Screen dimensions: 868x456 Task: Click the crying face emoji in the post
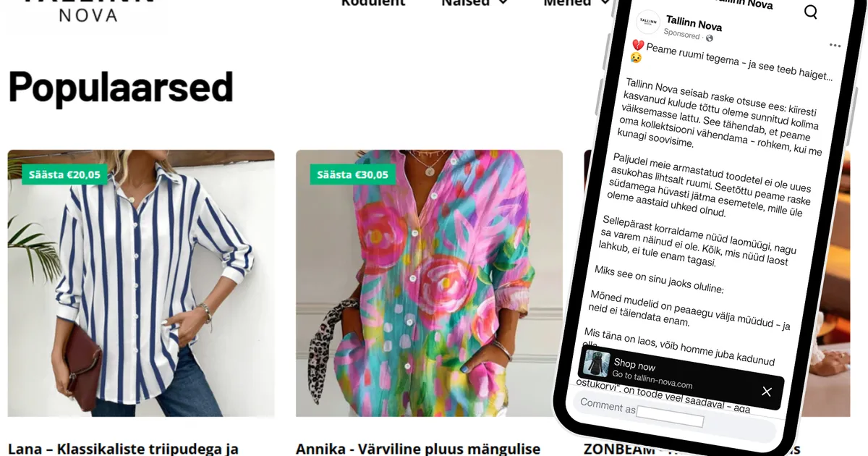point(636,58)
